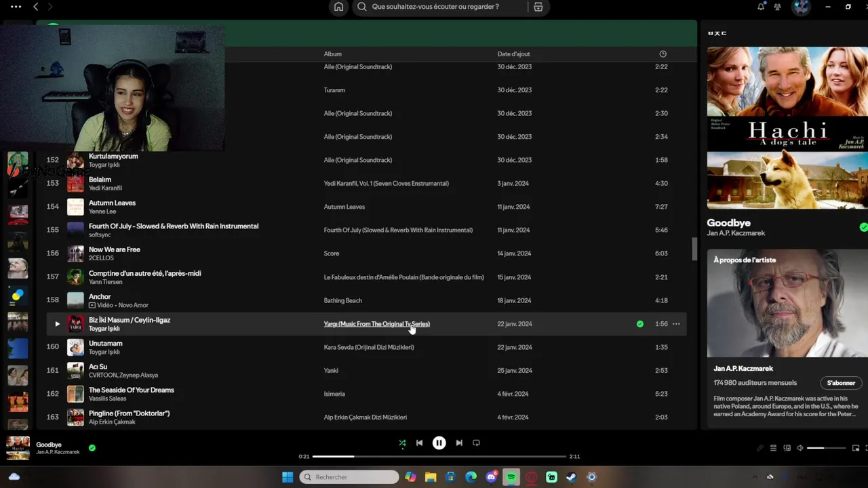
Task: Toggle saved checkmark beside Goodbye title
Action: pos(863,227)
